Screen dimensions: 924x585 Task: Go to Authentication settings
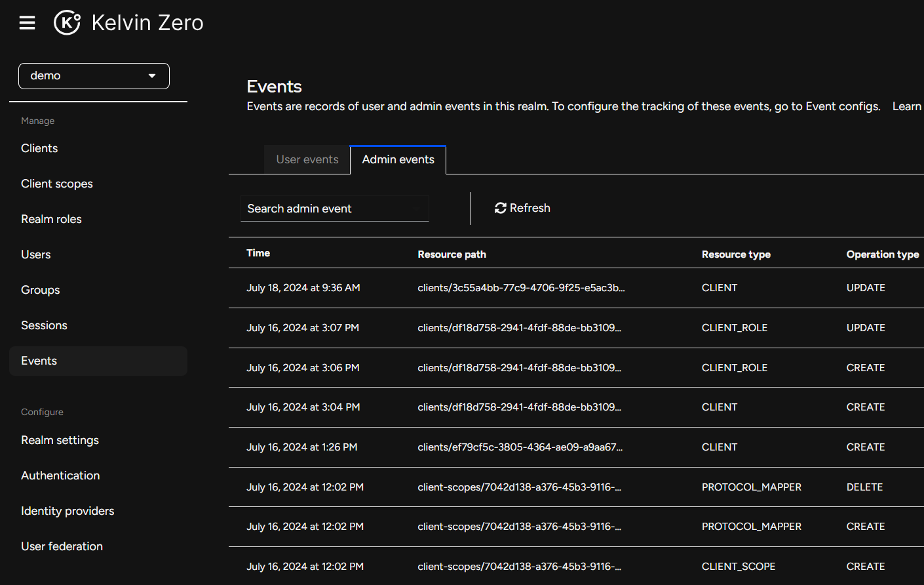[x=60, y=475]
